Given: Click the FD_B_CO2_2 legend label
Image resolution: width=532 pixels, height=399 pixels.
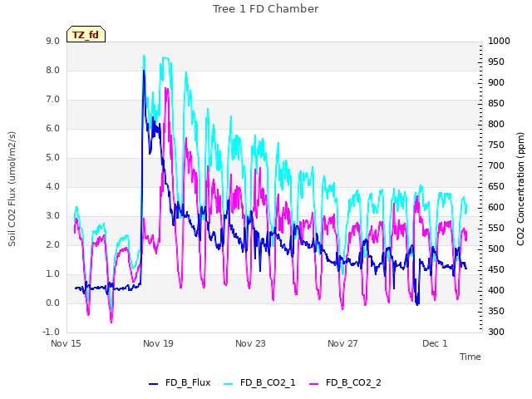Looking at the screenshot, I should (353, 382).
